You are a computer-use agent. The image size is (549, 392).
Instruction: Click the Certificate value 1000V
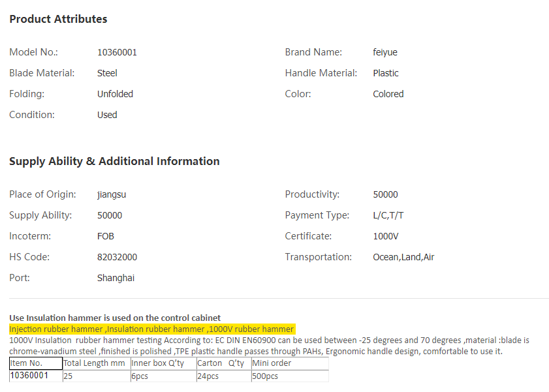click(386, 236)
